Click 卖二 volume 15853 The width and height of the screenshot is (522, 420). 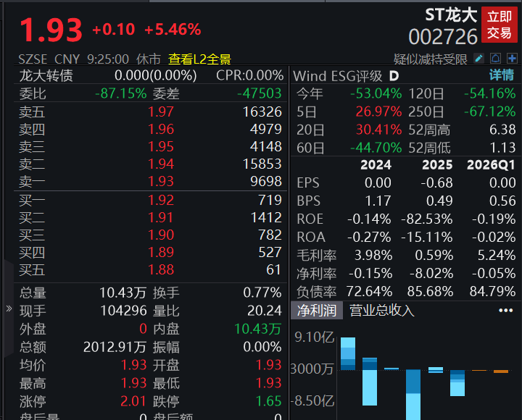coord(262,164)
